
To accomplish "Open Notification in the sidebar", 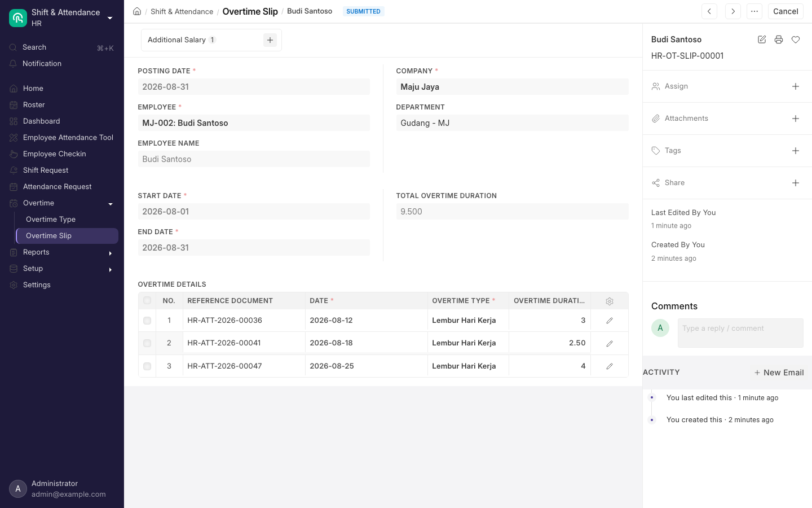I will [62, 64].
